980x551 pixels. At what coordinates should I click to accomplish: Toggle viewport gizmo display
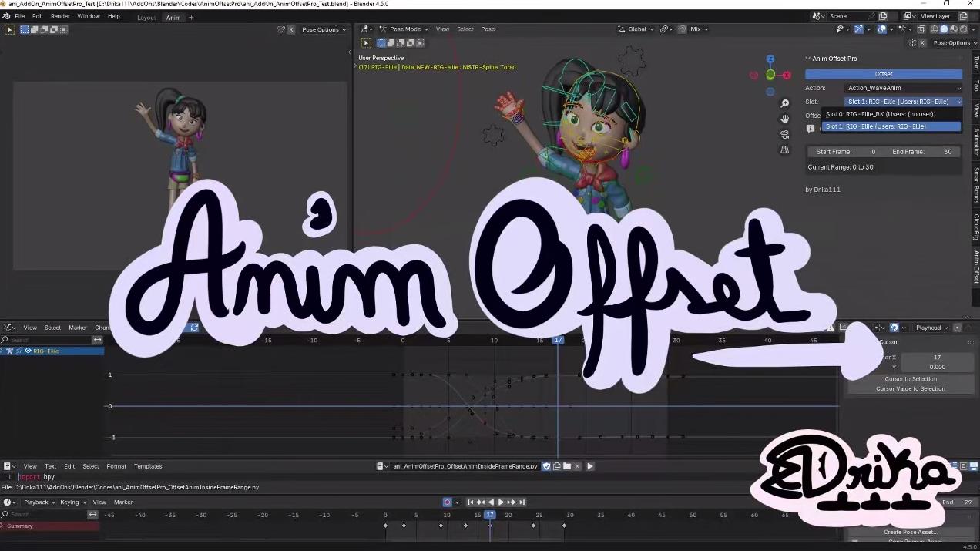tap(858, 29)
